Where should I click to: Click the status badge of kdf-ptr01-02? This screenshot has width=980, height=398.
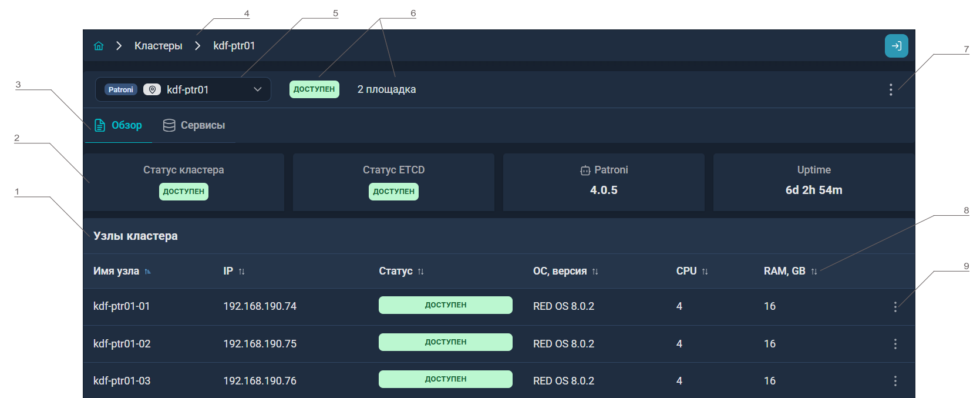[x=446, y=342]
